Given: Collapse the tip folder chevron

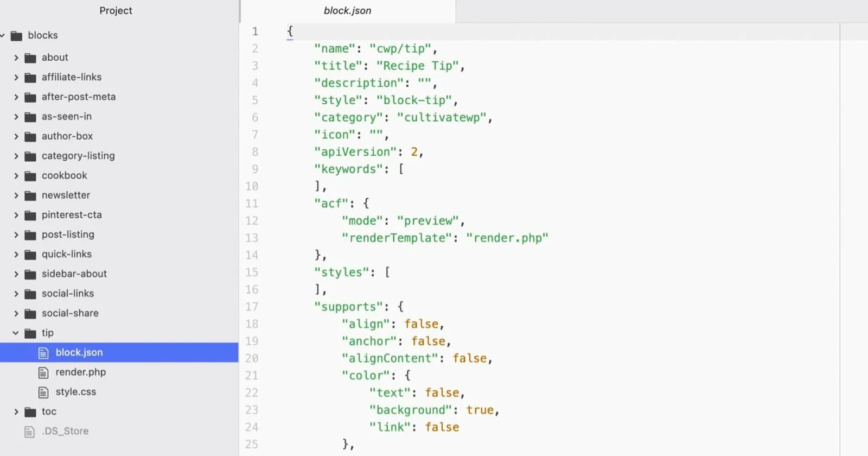Looking at the screenshot, I should [16, 333].
